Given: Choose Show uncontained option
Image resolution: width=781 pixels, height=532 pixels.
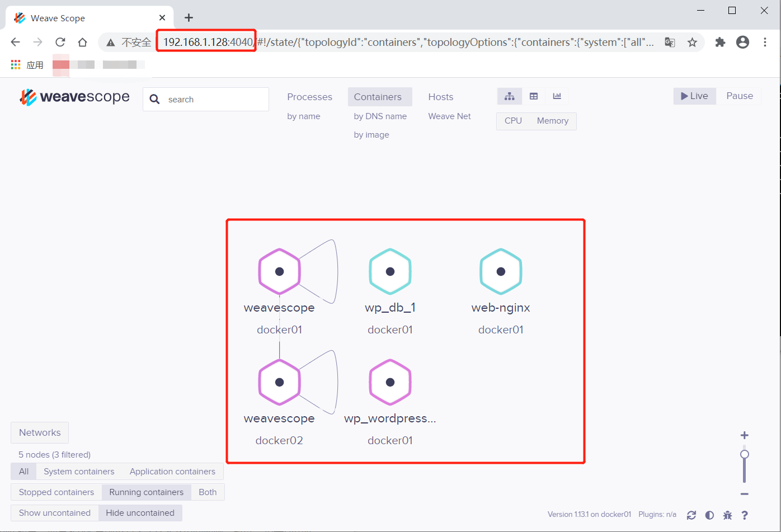Looking at the screenshot, I should 55,513.
